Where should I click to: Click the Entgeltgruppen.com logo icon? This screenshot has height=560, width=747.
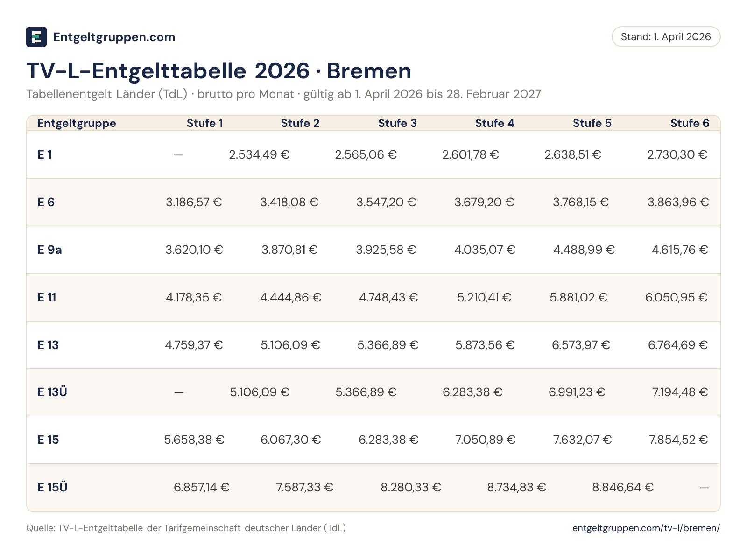coord(36,37)
